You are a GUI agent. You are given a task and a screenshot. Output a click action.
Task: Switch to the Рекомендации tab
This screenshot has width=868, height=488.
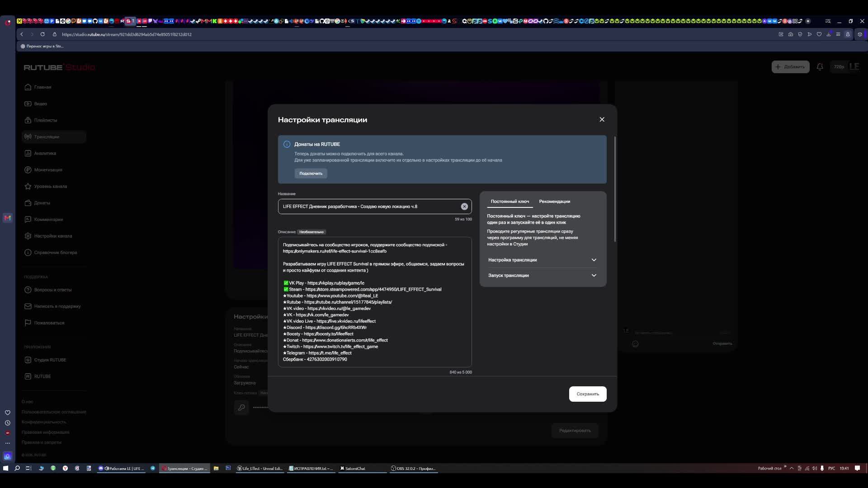555,202
